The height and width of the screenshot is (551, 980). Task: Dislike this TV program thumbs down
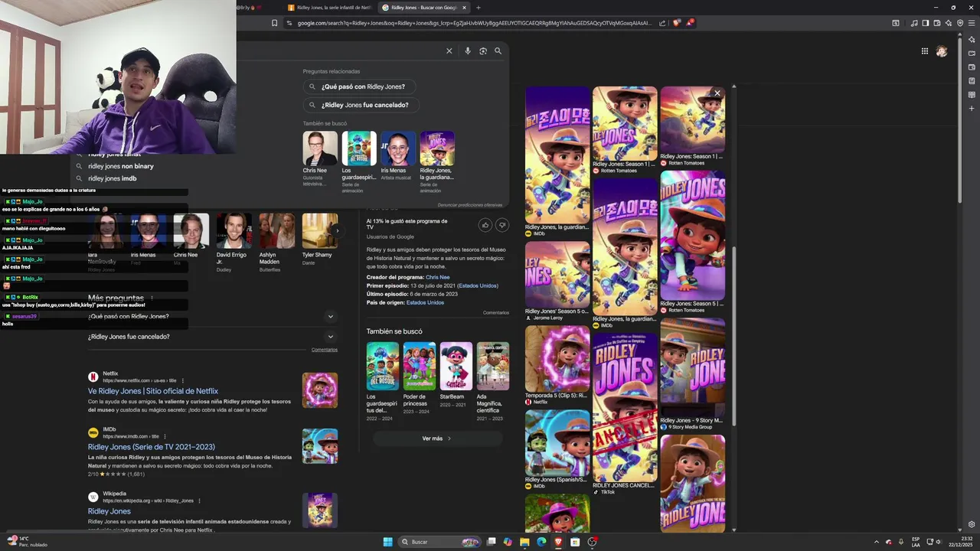click(502, 225)
